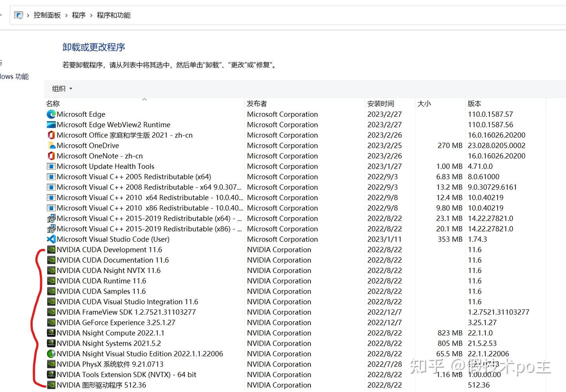Image resolution: width=566 pixels, height=392 pixels.
Task: Click the 823 MB size of Nsight Compute
Action: pyautogui.click(x=450, y=333)
